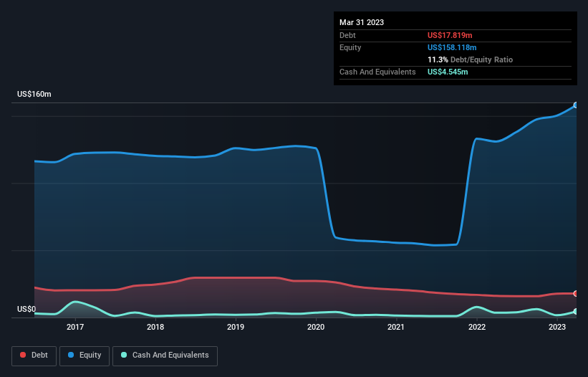The image size is (588, 377).
Task: Click the Mar 31 2023 tooltip date
Action: pyautogui.click(x=362, y=22)
